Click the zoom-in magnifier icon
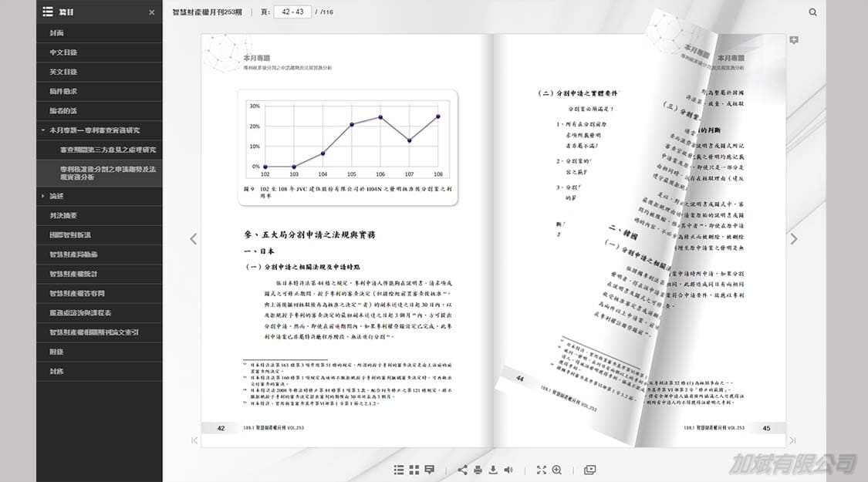Viewport: 868px width, 482px height. coord(557,470)
